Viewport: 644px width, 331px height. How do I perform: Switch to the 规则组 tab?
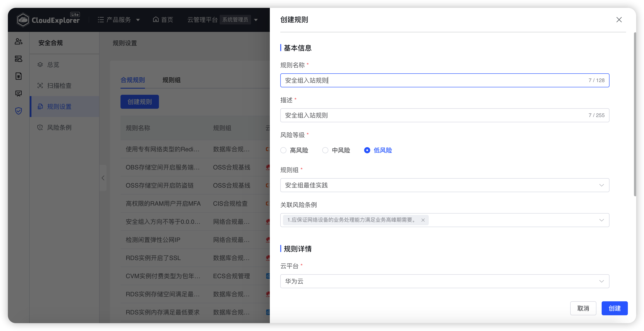pyautogui.click(x=171, y=80)
